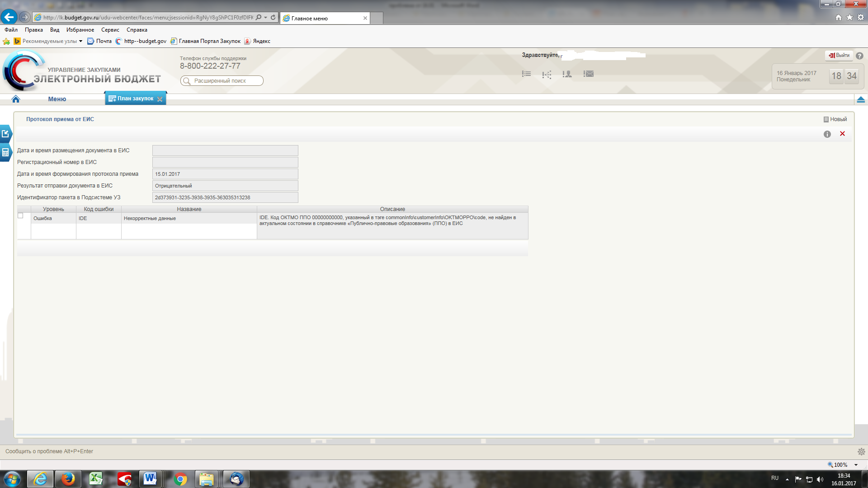The height and width of the screenshot is (488, 868).
Task: Open the help question mark icon
Action: [x=859, y=56]
